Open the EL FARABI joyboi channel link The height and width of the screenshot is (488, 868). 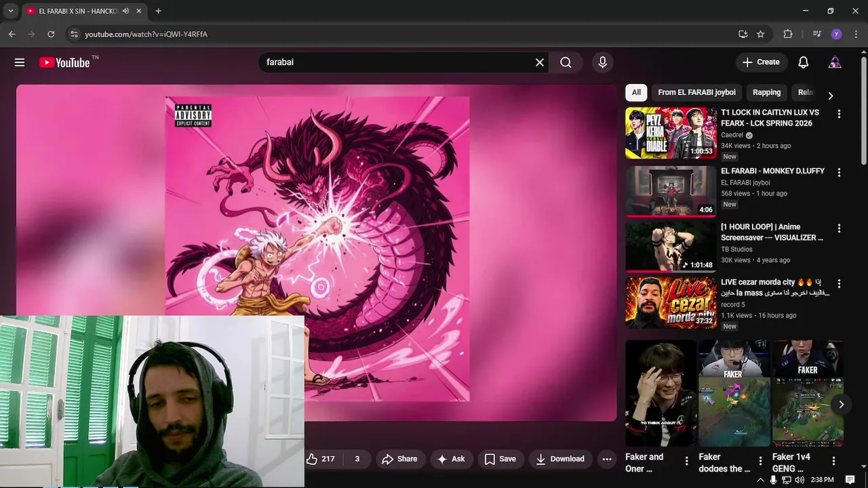[x=745, y=182]
